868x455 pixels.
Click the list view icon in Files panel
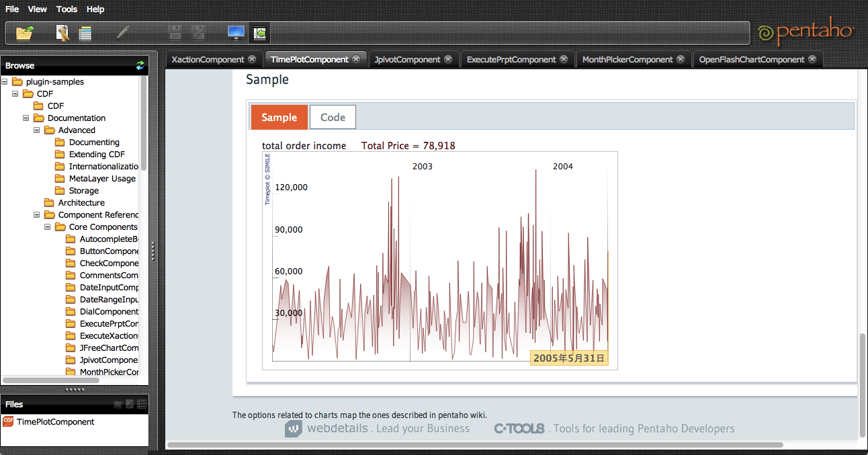point(142,404)
